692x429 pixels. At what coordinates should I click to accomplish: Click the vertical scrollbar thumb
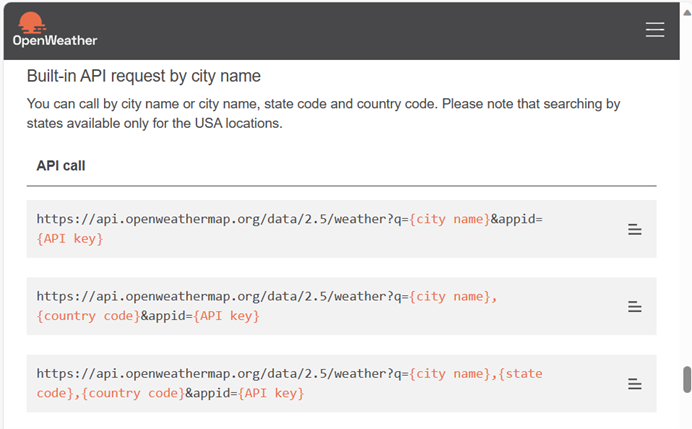[x=687, y=379]
